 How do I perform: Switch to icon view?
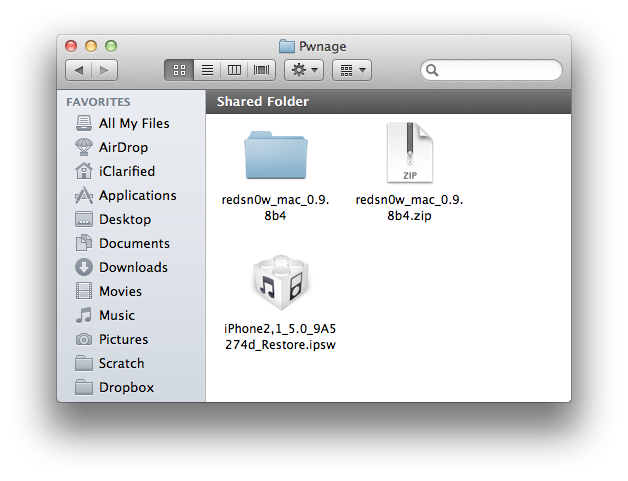(179, 70)
